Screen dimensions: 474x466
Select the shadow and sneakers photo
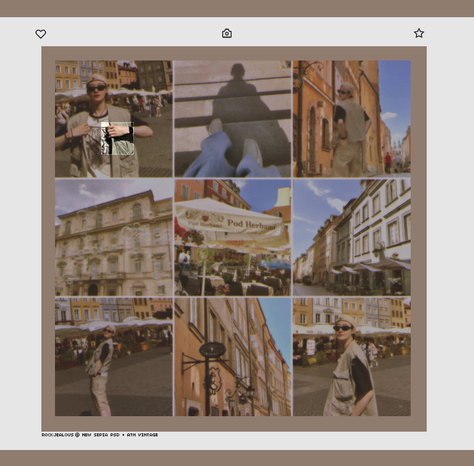(x=233, y=118)
